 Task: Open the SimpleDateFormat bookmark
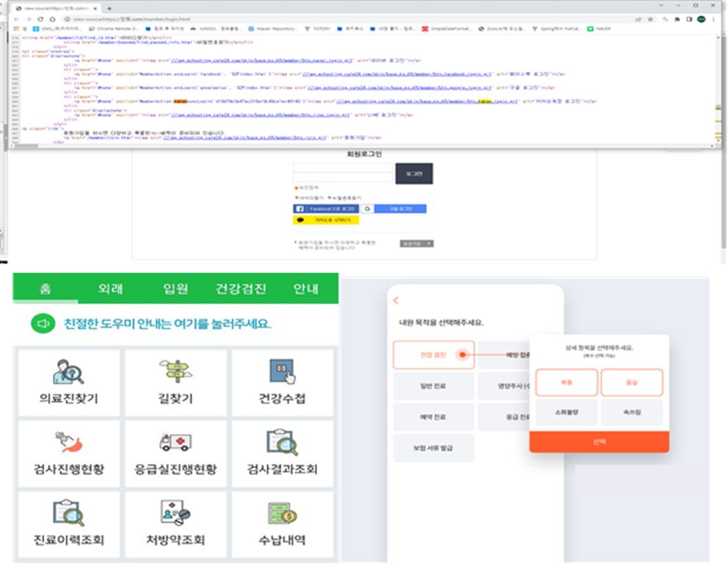(x=447, y=29)
